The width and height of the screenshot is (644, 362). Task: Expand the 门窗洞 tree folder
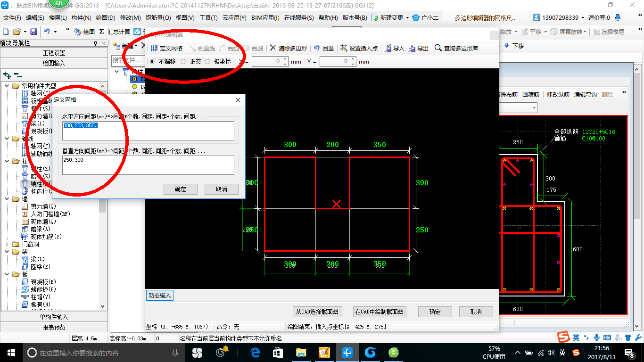point(7,244)
